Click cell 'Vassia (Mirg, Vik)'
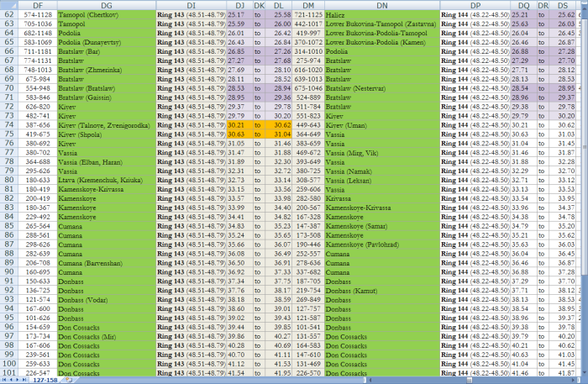 coord(382,153)
